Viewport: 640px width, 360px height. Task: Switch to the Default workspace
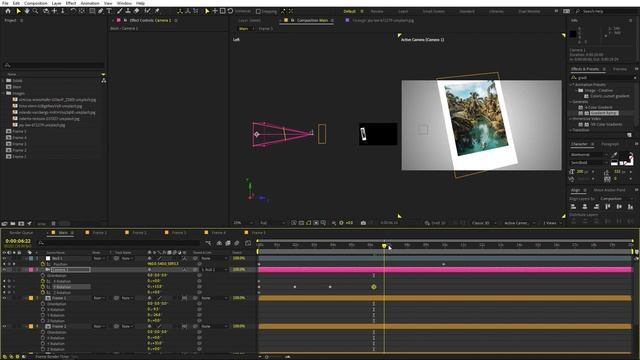click(x=349, y=11)
